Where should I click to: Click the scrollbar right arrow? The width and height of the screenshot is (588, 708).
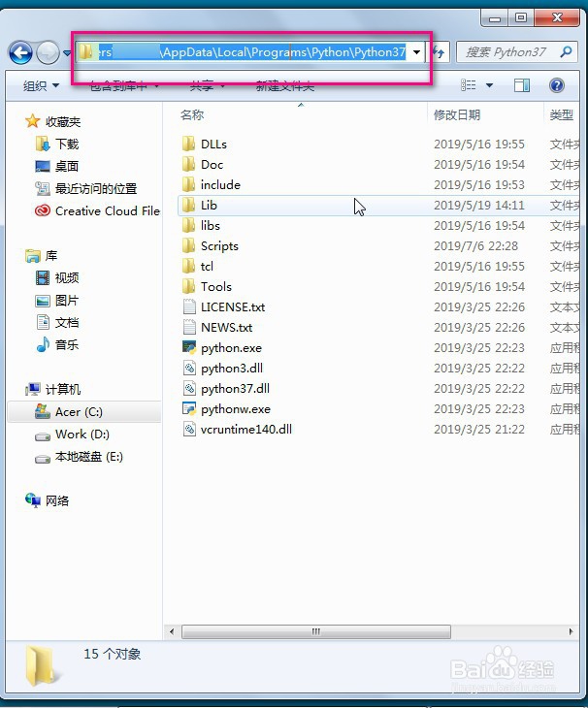point(572,631)
